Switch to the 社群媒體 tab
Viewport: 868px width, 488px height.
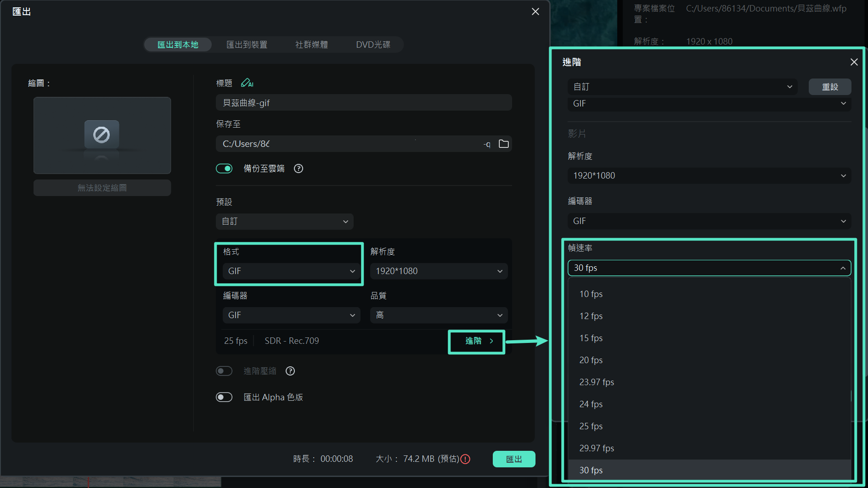pos(311,45)
